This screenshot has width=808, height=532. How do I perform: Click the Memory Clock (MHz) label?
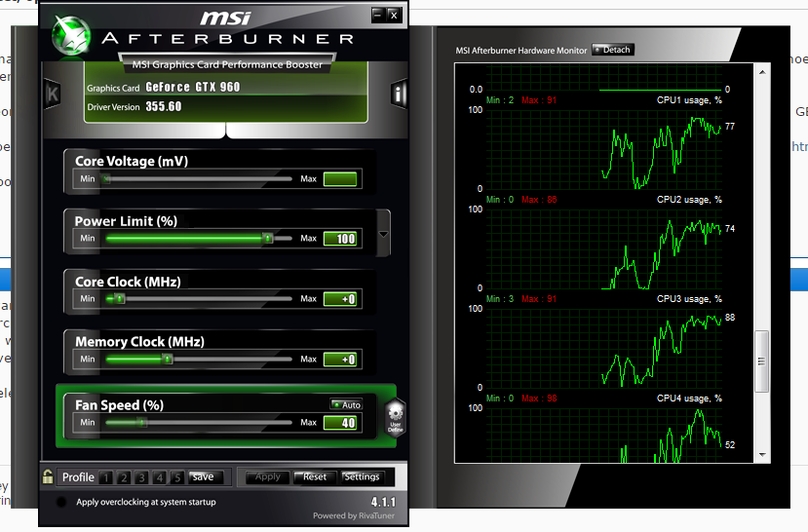[x=139, y=342]
